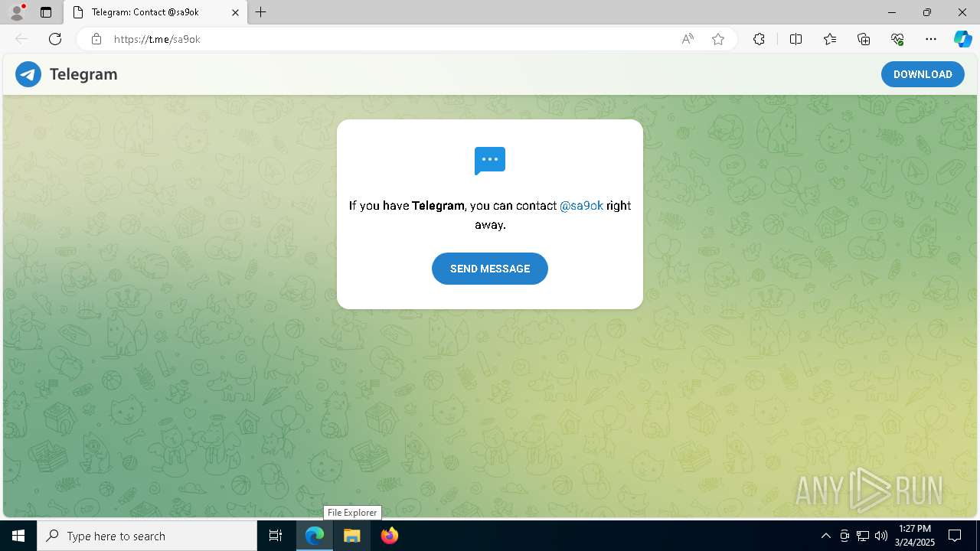View site information lock icon

point(96,39)
